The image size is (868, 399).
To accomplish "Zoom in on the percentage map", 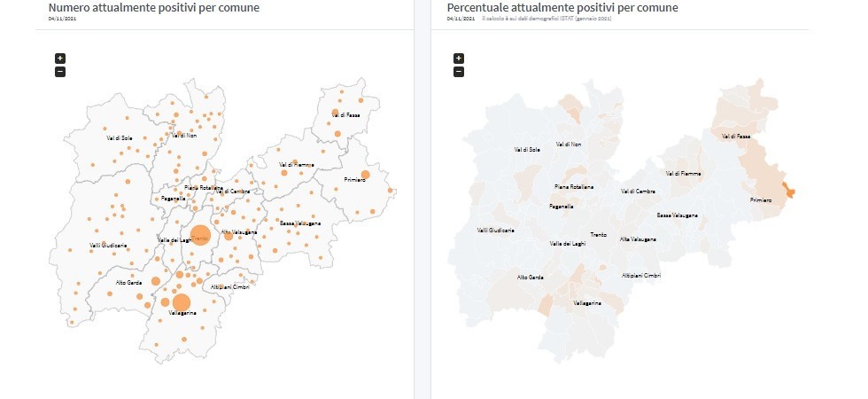I will [x=459, y=59].
